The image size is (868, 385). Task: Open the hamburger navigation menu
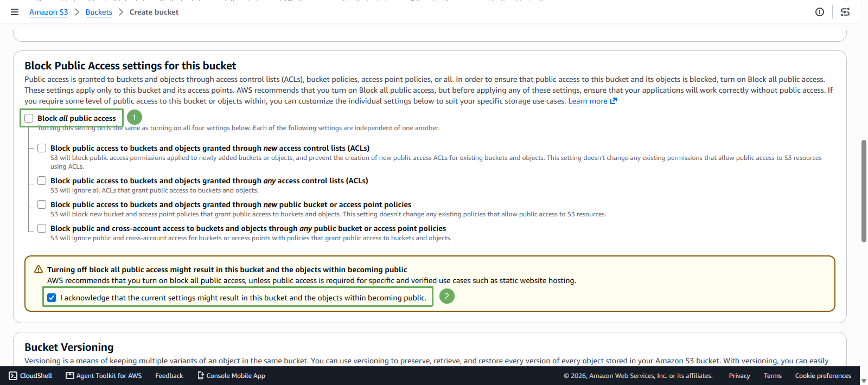pyautogui.click(x=15, y=12)
